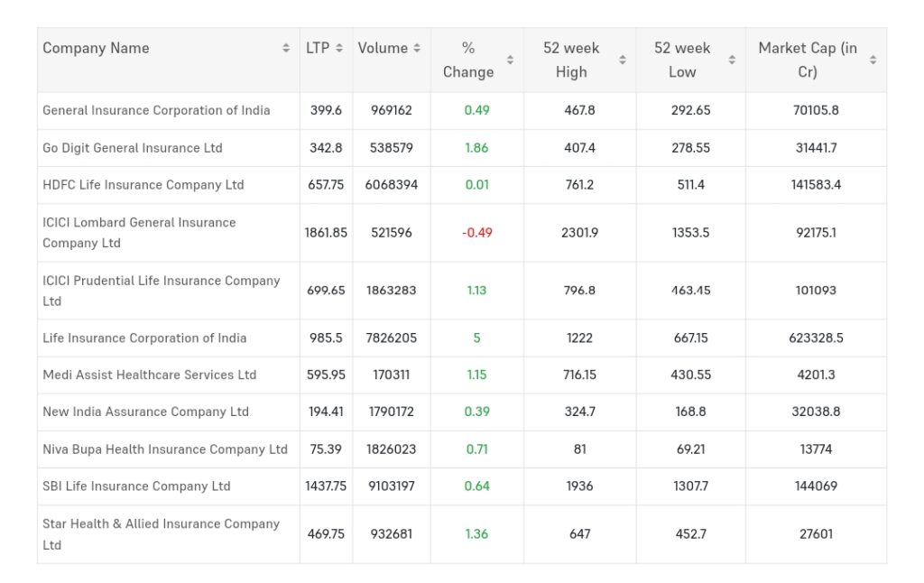The width and height of the screenshot is (924, 583).
Task: Open New India Assurance Company Ltd
Action: pos(145,412)
